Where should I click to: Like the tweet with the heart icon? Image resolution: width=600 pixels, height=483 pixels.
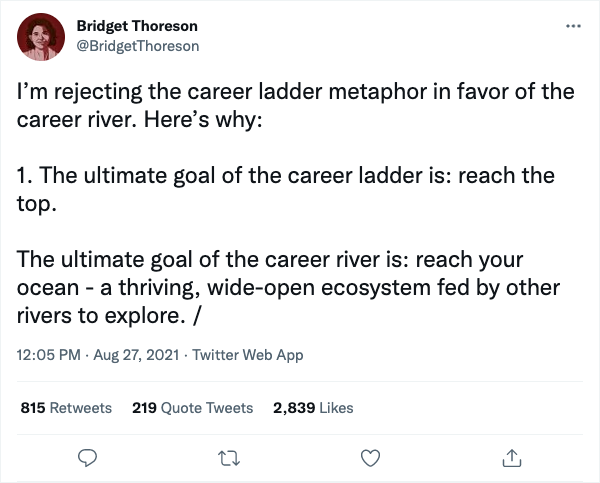[x=371, y=458]
